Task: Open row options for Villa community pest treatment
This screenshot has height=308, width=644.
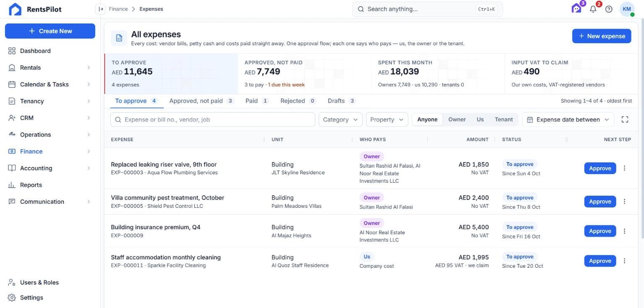Action: (x=624, y=202)
